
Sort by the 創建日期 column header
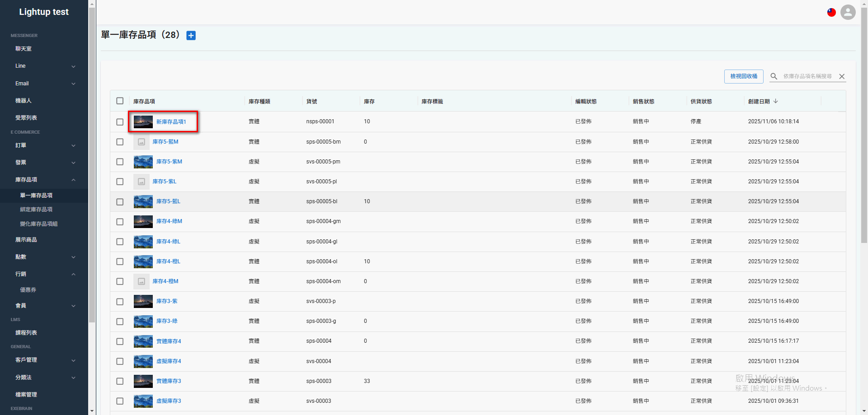(x=759, y=102)
